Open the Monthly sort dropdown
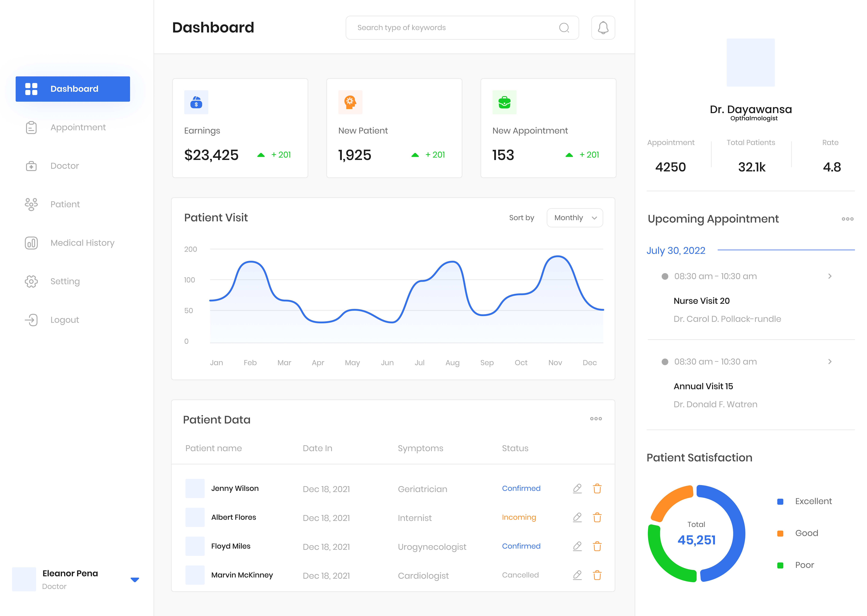This screenshot has width=867, height=616. pyautogui.click(x=574, y=218)
